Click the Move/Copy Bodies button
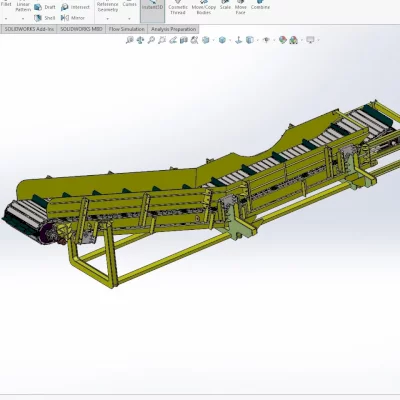Viewport: 400px width, 400px height. point(204,9)
